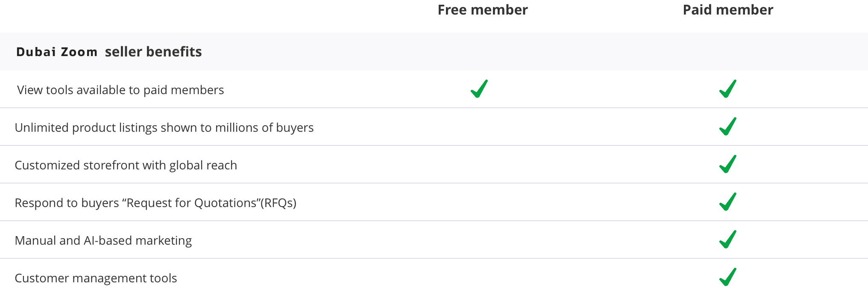Click the checkmark for Customer management tools
This screenshot has height=296, width=868.
click(728, 277)
